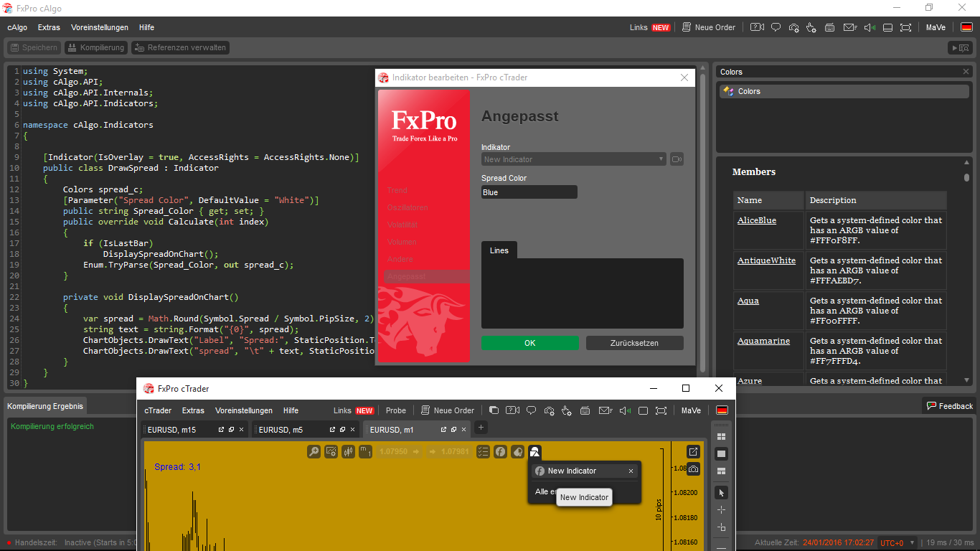Open the indicators f icon on chart

point(500,451)
